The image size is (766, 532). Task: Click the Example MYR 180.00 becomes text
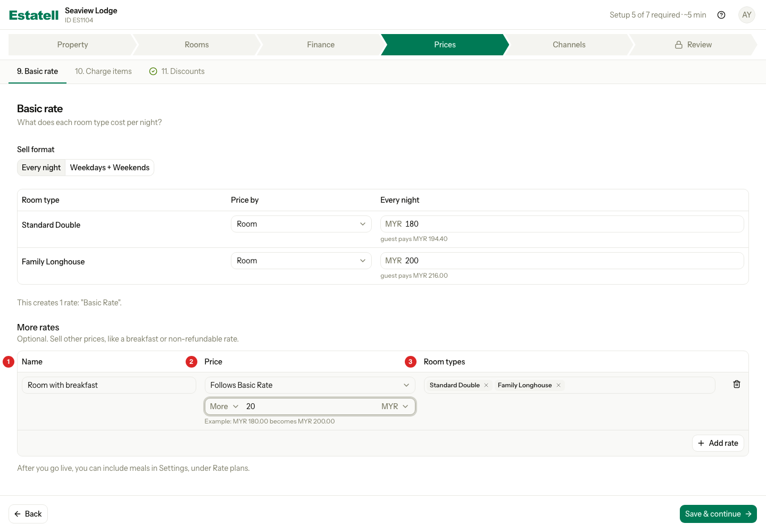(x=270, y=421)
